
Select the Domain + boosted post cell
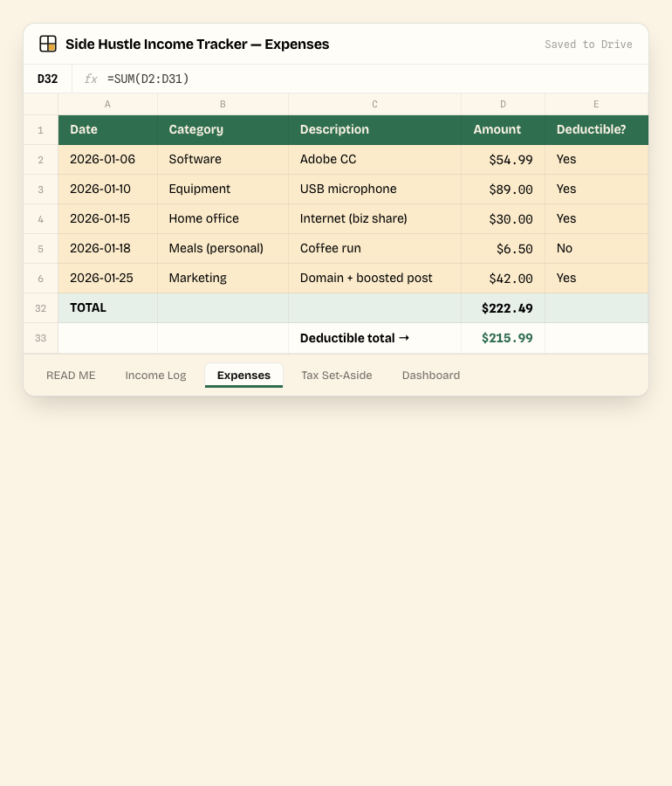tap(374, 279)
